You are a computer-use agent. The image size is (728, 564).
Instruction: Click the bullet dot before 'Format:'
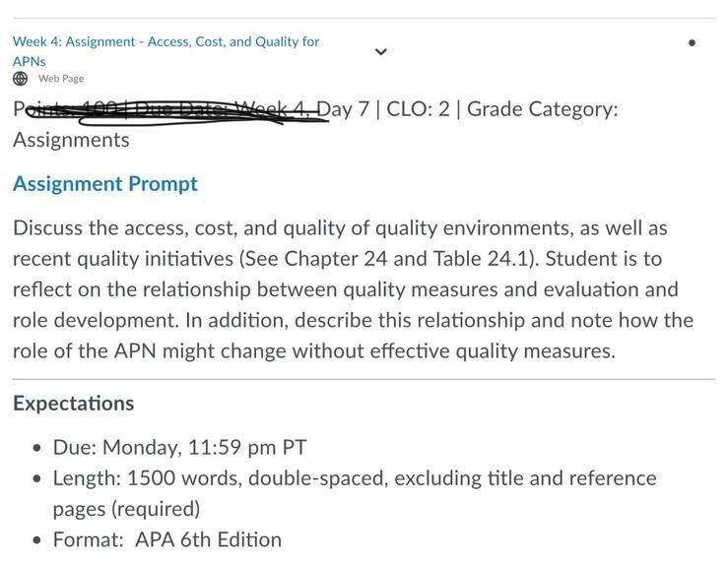point(37,540)
